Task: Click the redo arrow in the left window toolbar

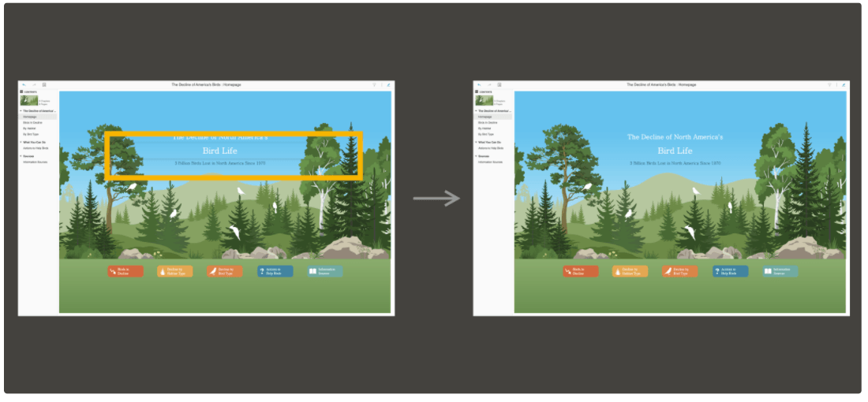Action: click(34, 84)
